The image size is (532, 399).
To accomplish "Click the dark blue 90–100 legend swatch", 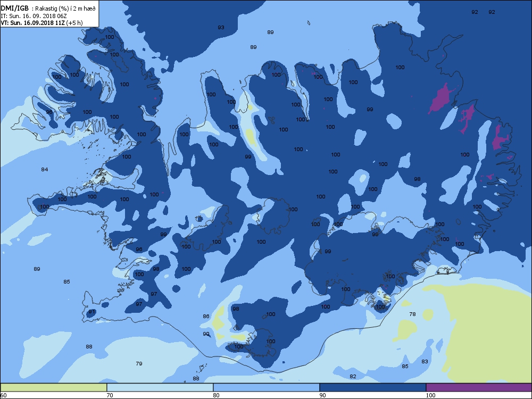I will point(372,387).
